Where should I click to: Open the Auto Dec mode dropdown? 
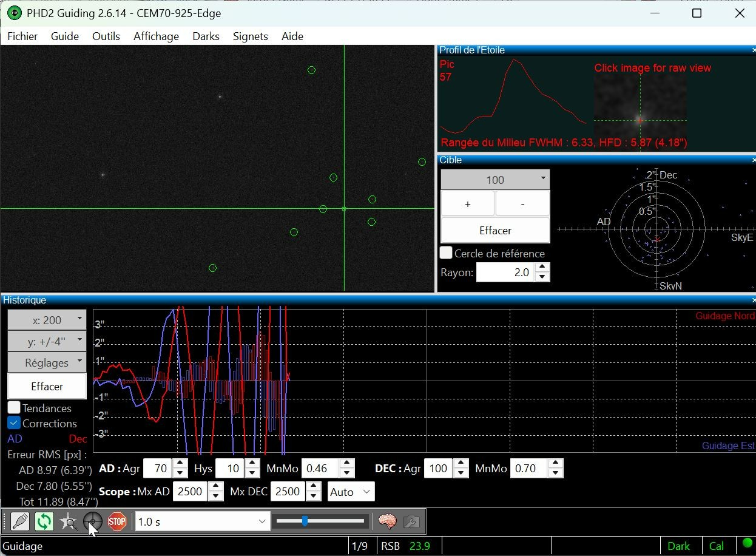351,492
